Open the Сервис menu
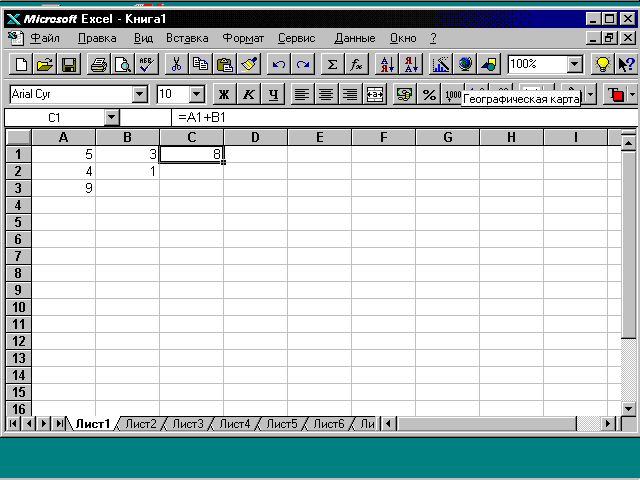640x480 pixels. point(297,38)
